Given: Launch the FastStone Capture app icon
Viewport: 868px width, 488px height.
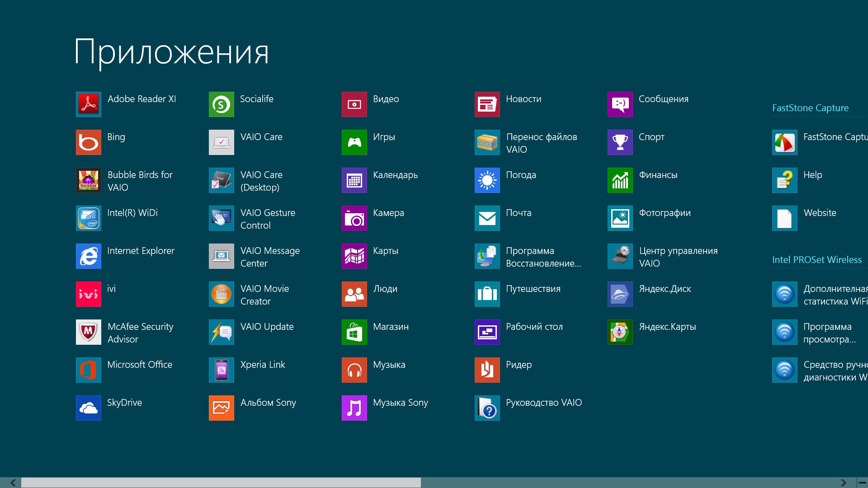Looking at the screenshot, I should [784, 142].
